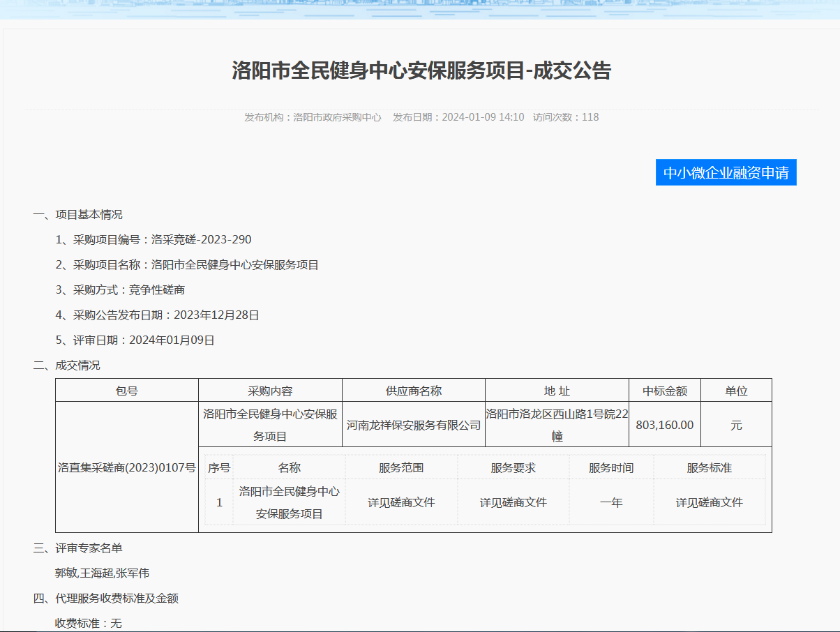Click the 一年 service time cell
This screenshot has width=840, height=632.
611,502
